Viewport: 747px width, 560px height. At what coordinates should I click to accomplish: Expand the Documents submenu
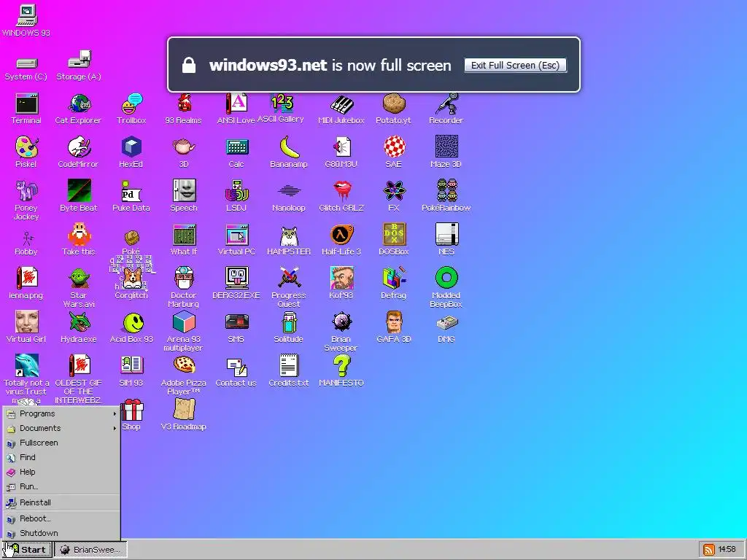point(61,428)
